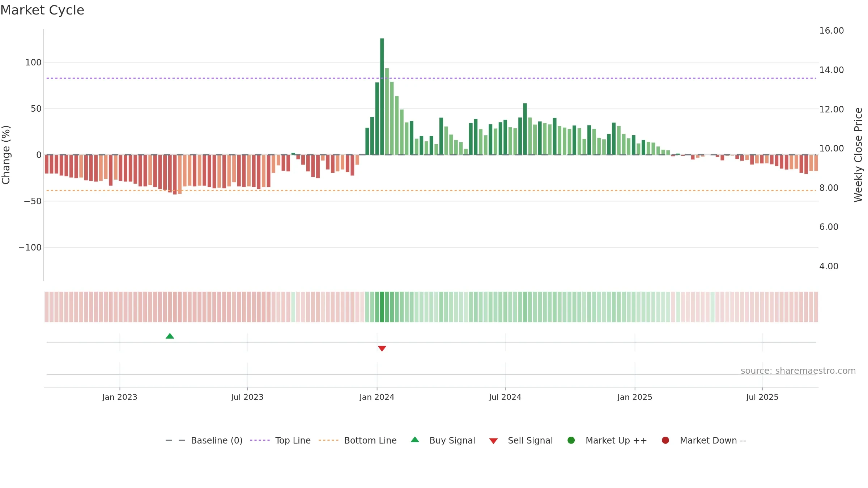Toggle the Buy Signal legend entry
The image size is (868, 488).
tap(443, 440)
